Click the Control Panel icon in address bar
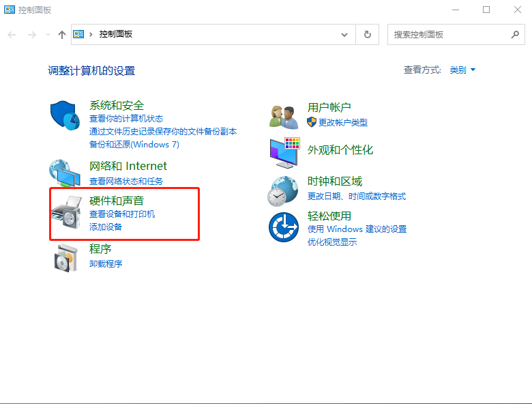532x404 pixels. tap(78, 34)
